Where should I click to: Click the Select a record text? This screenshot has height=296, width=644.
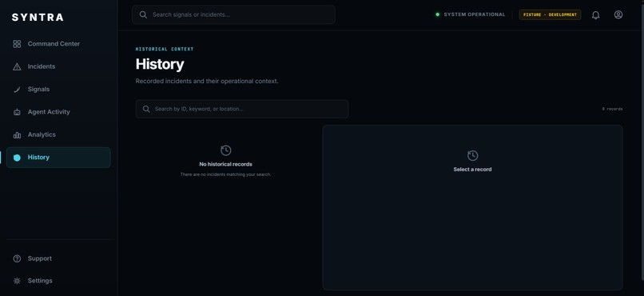click(x=472, y=170)
